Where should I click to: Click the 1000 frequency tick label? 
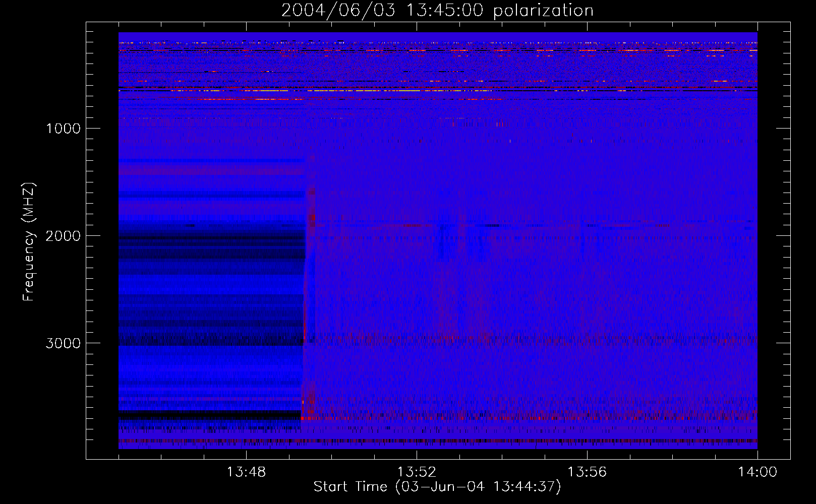(x=64, y=129)
